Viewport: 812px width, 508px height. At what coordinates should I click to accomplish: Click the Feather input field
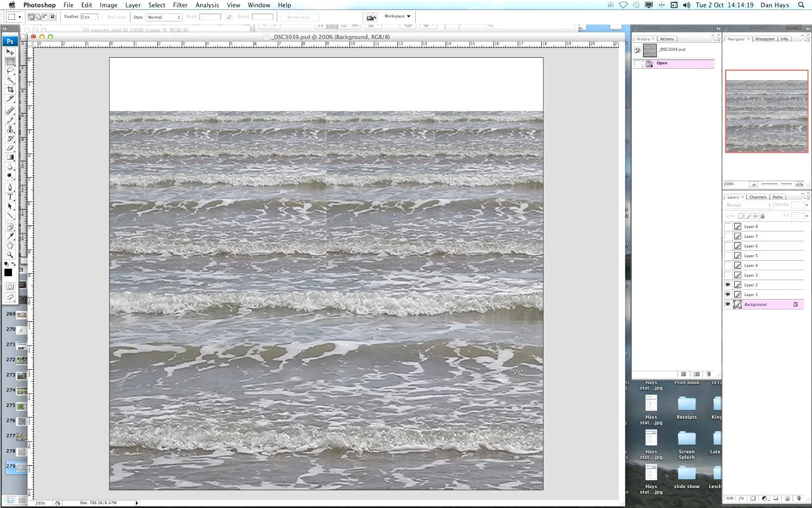pos(89,17)
